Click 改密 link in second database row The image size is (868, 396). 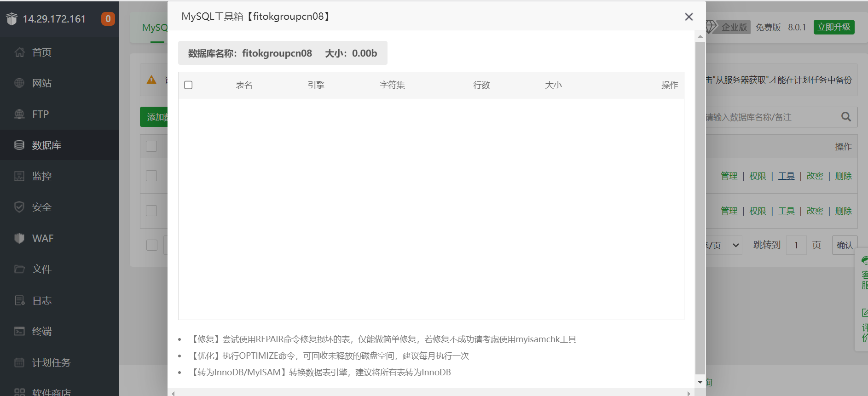(x=815, y=211)
